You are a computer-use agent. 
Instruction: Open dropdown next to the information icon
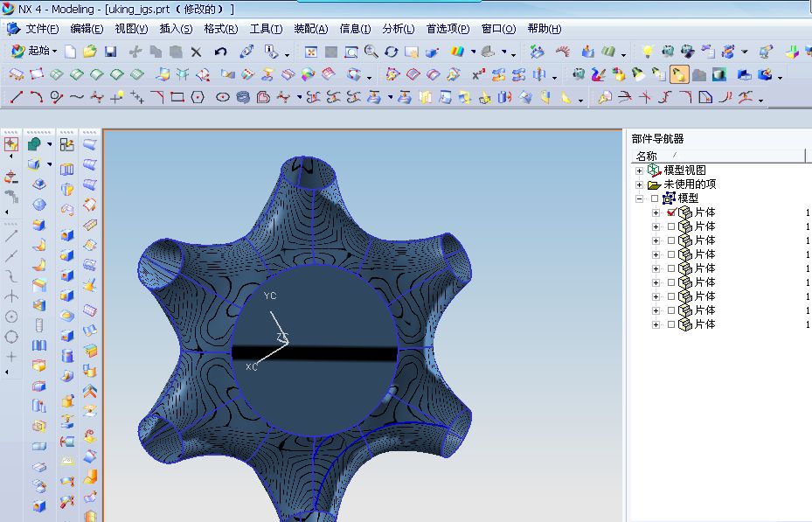pyautogui.click(x=288, y=54)
